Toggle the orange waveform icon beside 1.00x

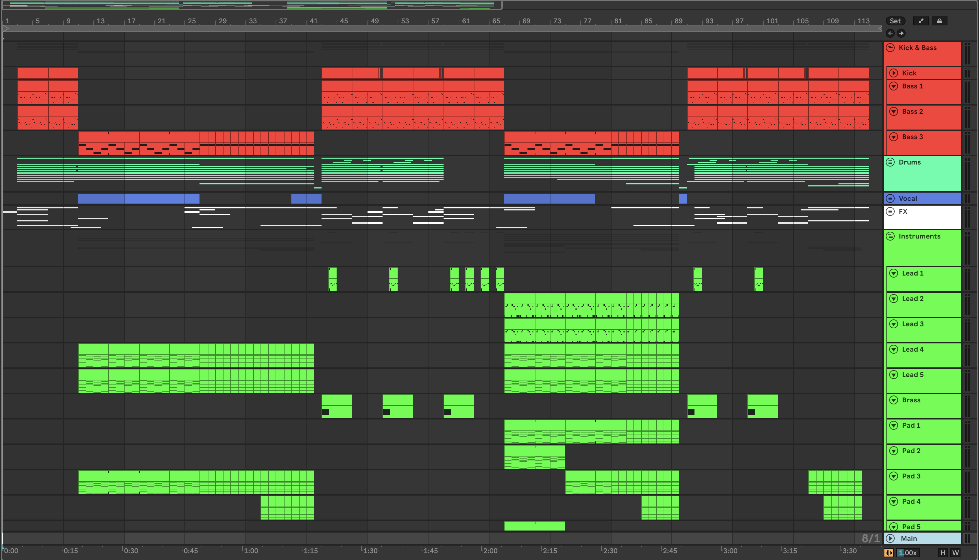tap(889, 553)
